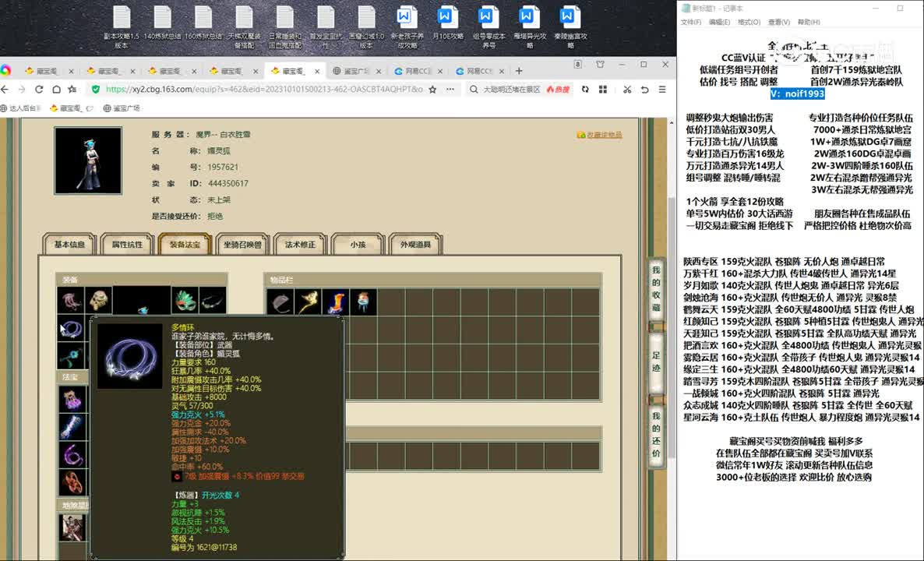Open the 160炼狱总结 desktop file
The image size is (924, 561).
point(203,23)
